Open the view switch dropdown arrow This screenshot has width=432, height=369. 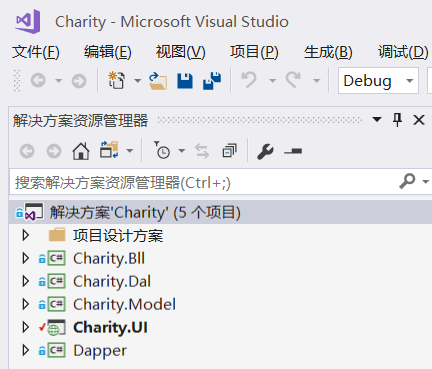click(130, 151)
